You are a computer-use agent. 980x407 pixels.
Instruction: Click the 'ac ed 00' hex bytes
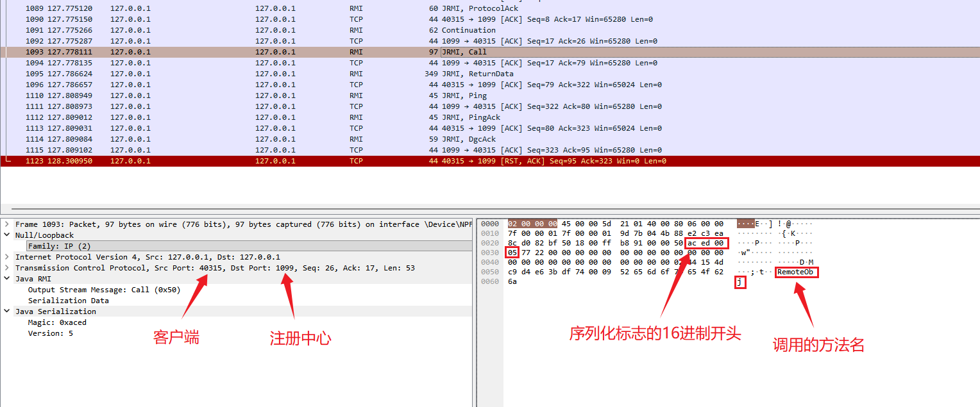[x=706, y=244]
